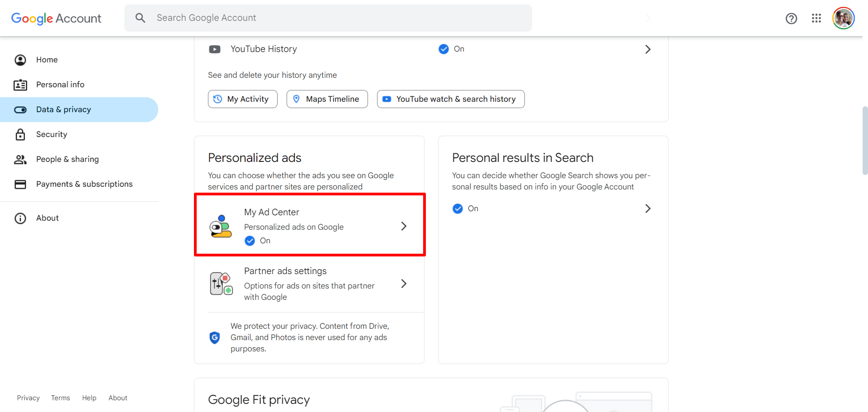The width and height of the screenshot is (868, 412).
Task: Click the search magnifier icon
Action: 140,18
